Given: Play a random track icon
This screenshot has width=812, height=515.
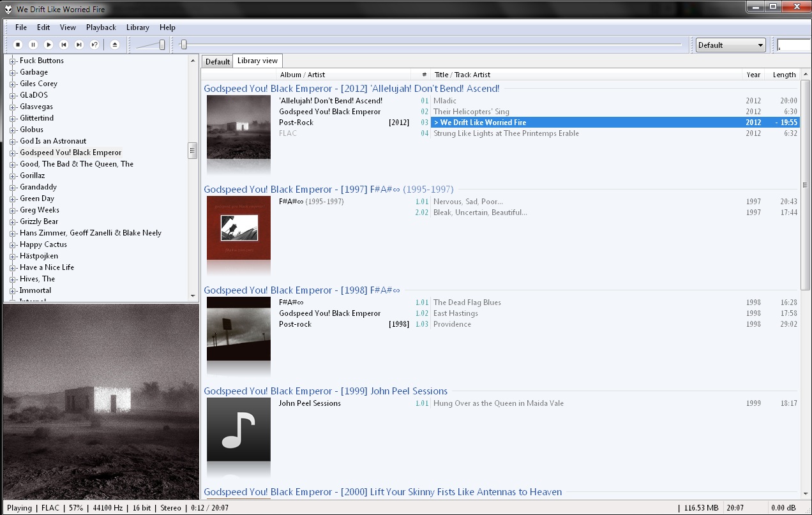Looking at the screenshot, I should [94, 45].
